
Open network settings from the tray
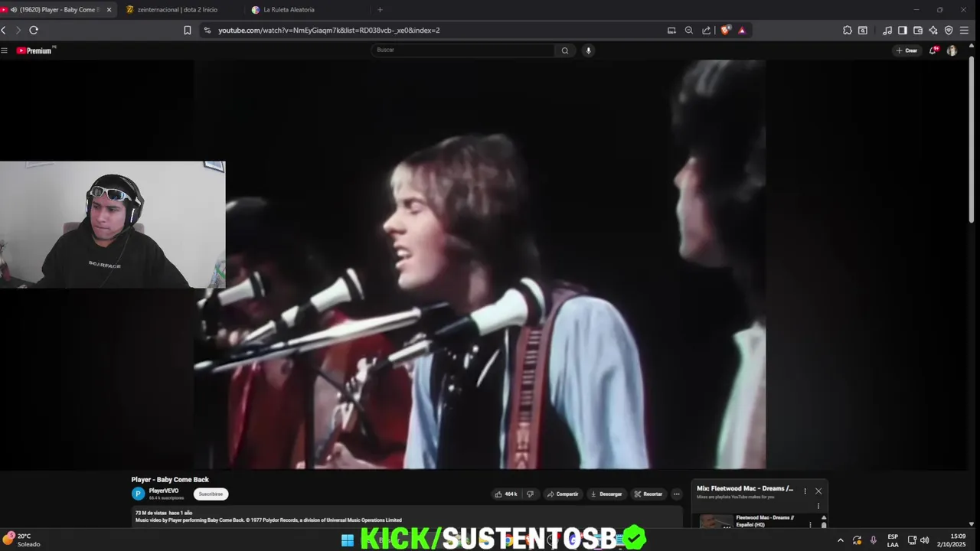pyautogui.click(x=912, y=540)
